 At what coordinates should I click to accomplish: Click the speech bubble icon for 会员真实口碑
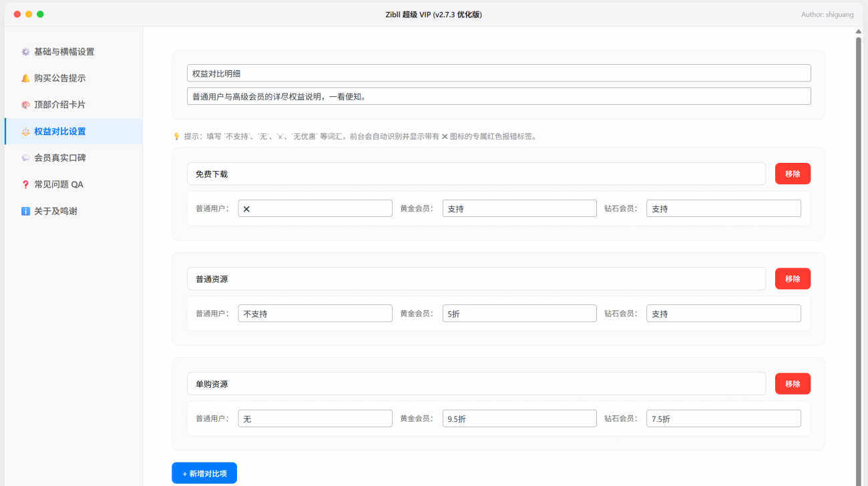click(25, 158)
